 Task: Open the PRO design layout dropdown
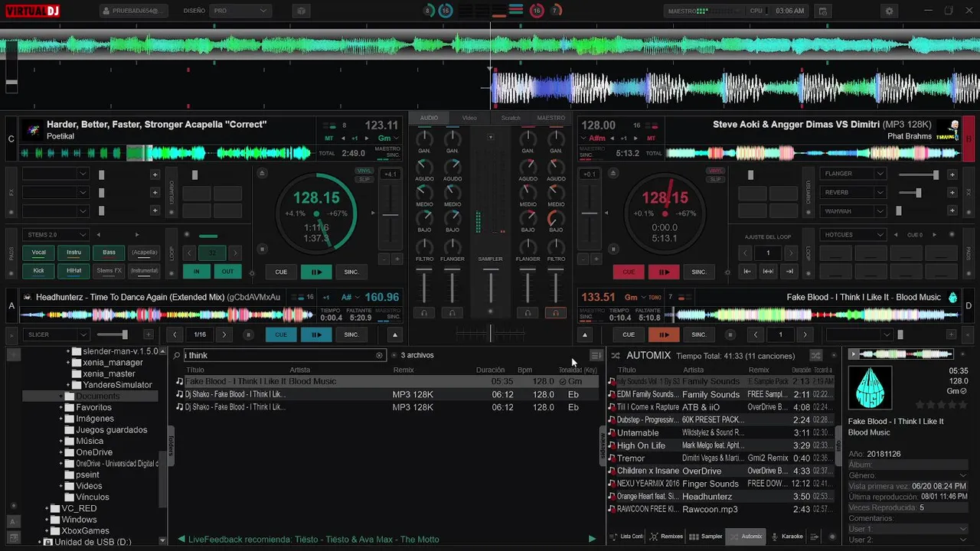coord(240,11)
